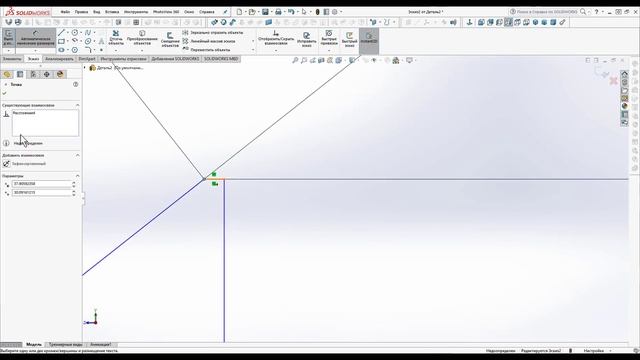640x360 pixels.
Task: Open the Line tool dropdown arrow
Action: (68, 33)
